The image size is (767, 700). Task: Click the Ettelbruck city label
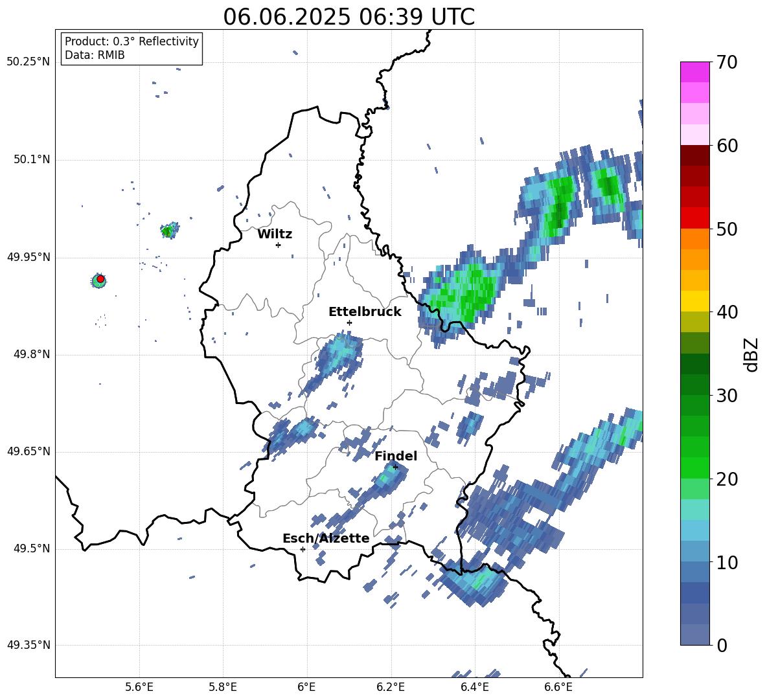365,312
